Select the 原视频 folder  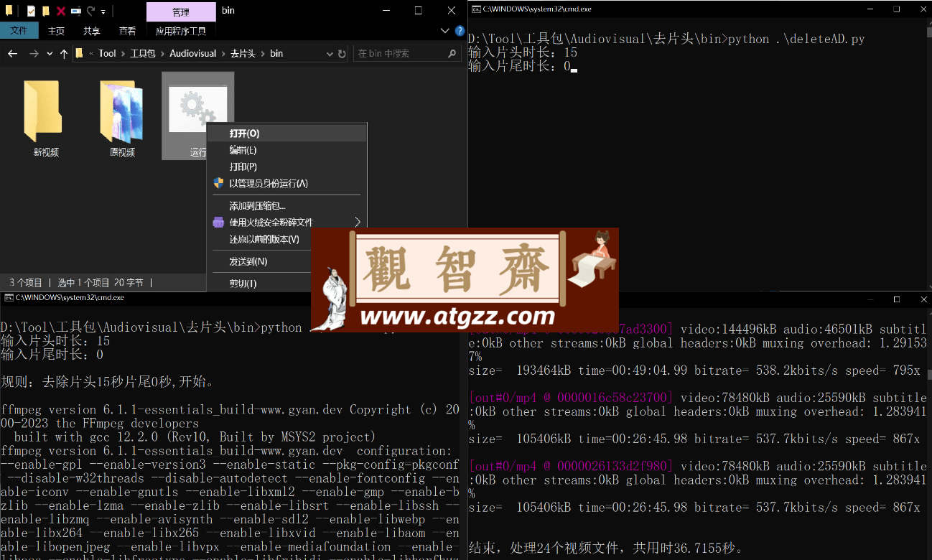pos(122,118)
